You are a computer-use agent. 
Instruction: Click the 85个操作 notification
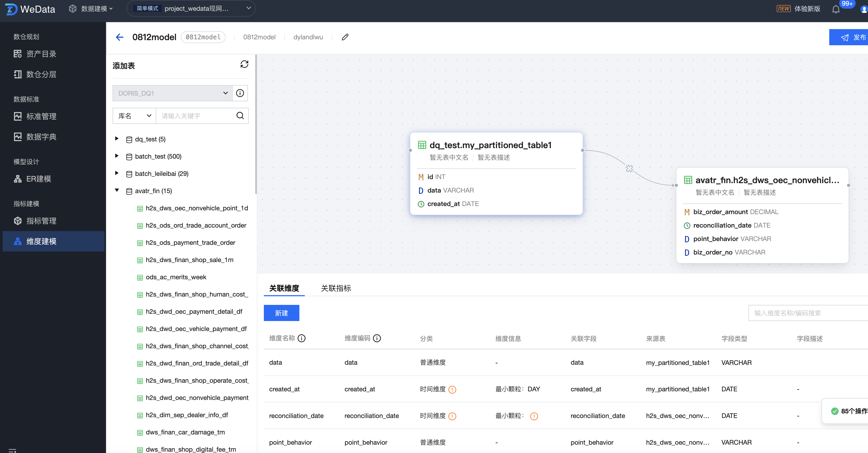tap(845, 411)
